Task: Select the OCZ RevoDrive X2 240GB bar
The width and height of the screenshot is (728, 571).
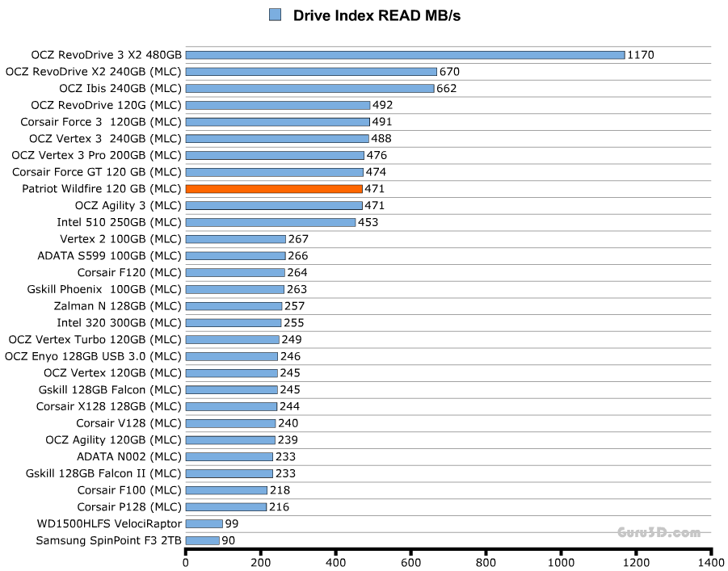Action: (311, 72)
